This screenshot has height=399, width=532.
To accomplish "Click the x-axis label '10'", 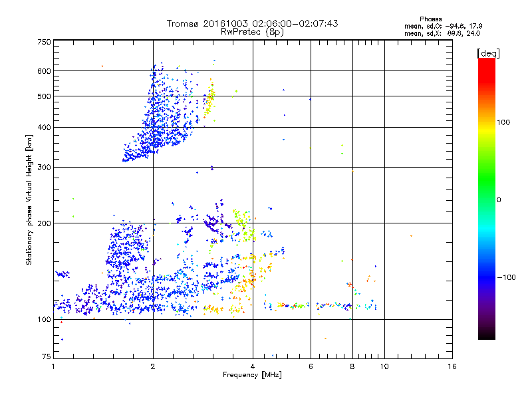I will click(384, 366).
